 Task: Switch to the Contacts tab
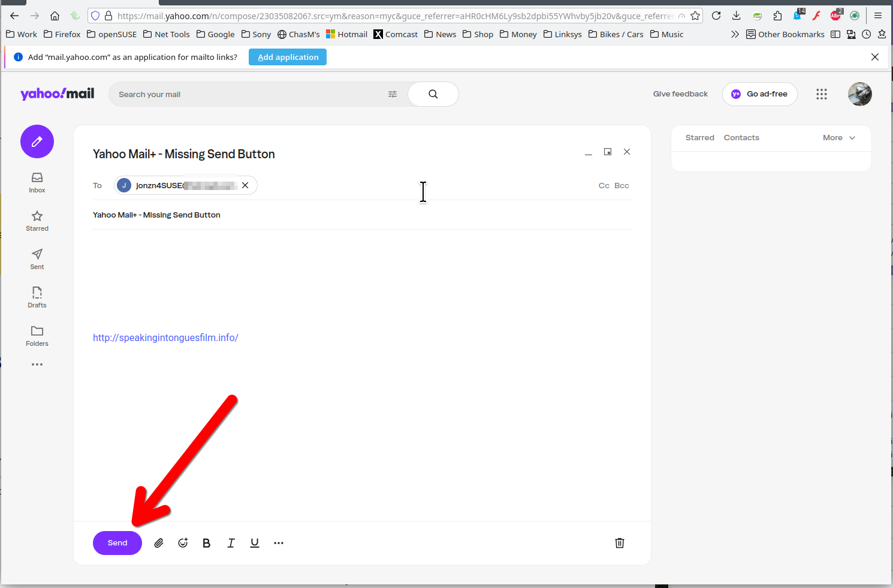tap(741, 138)
